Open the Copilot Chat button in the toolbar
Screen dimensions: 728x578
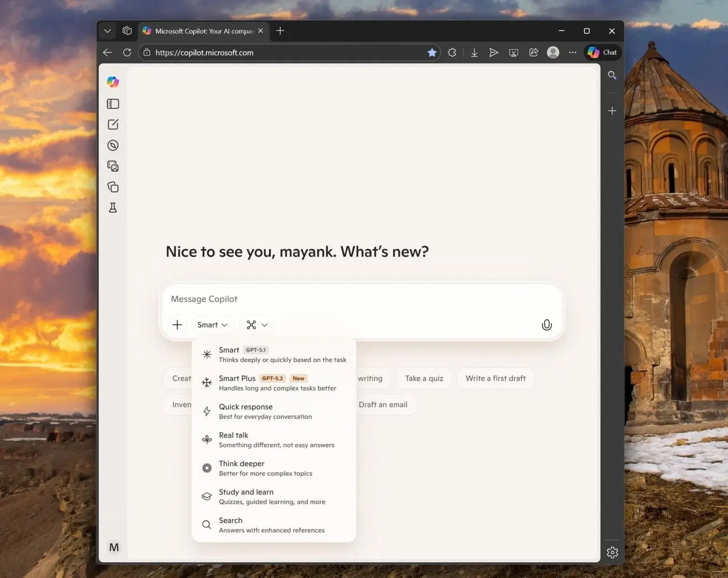coord(602,52)
